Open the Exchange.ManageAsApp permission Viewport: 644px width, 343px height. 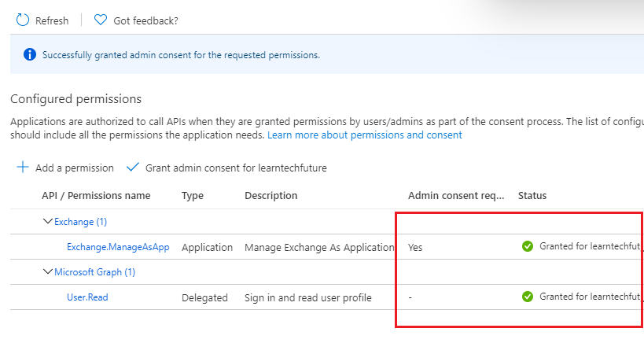tap(118, 247)
